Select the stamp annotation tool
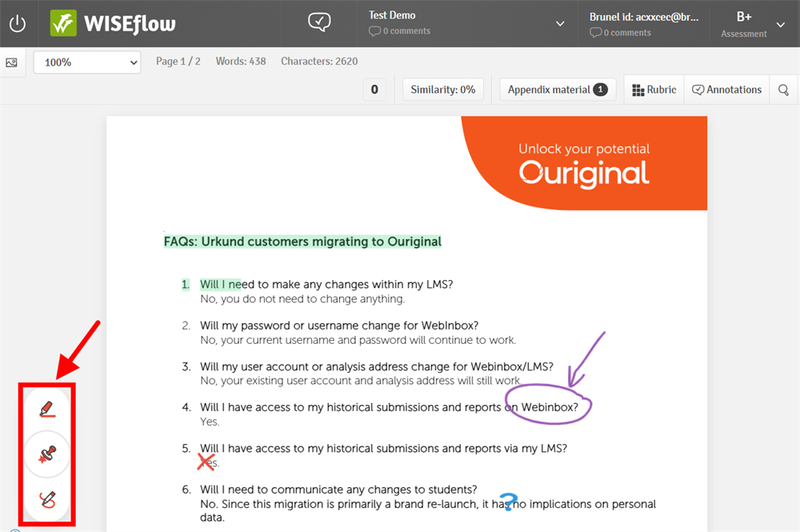 point(47,455)
